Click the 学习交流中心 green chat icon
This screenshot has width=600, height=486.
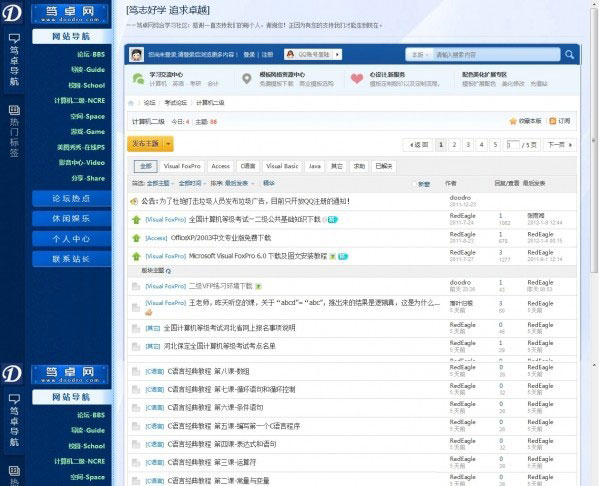click(137, 78)
